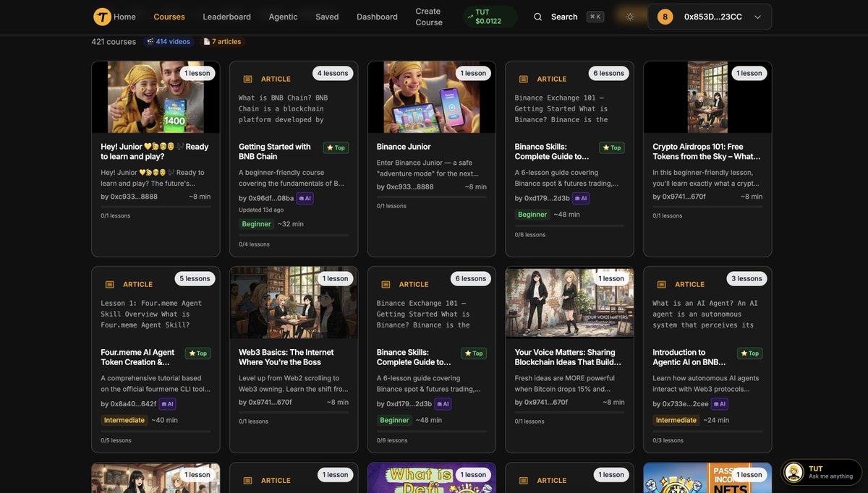This screenshot has width=868, height=493.
Task: Toggle the sun theme icon
Action: tap(630, 17)
